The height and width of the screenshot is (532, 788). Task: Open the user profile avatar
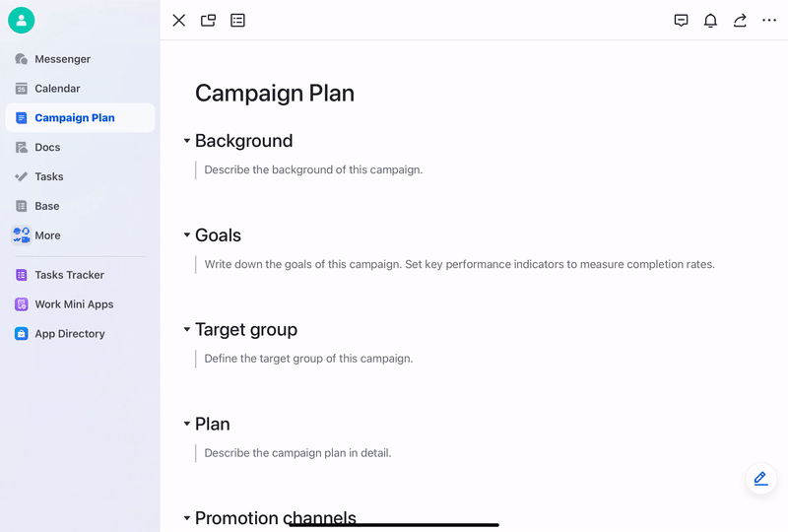[x=21, y=21]
